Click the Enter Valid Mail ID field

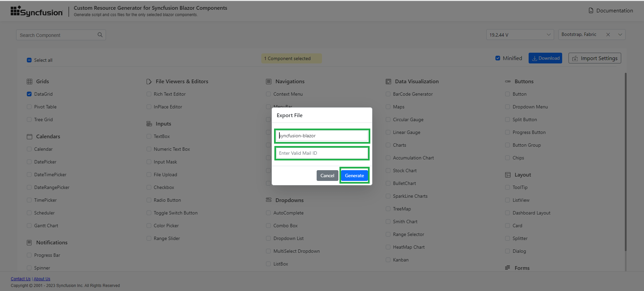tap(322, 153)
